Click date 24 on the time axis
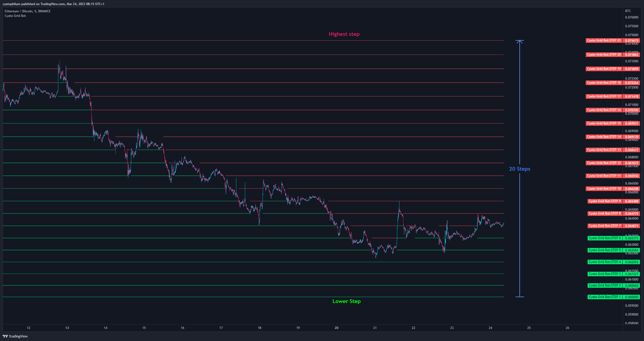 (x=491, y=328)
